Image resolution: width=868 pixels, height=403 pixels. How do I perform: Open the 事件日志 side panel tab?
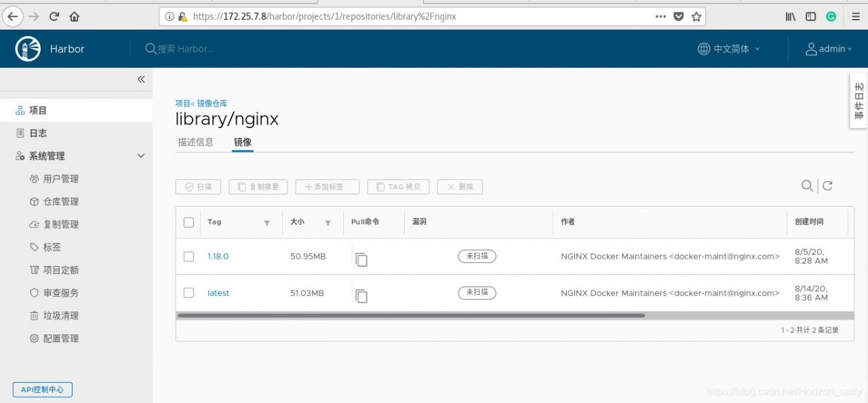click(859, 101)
